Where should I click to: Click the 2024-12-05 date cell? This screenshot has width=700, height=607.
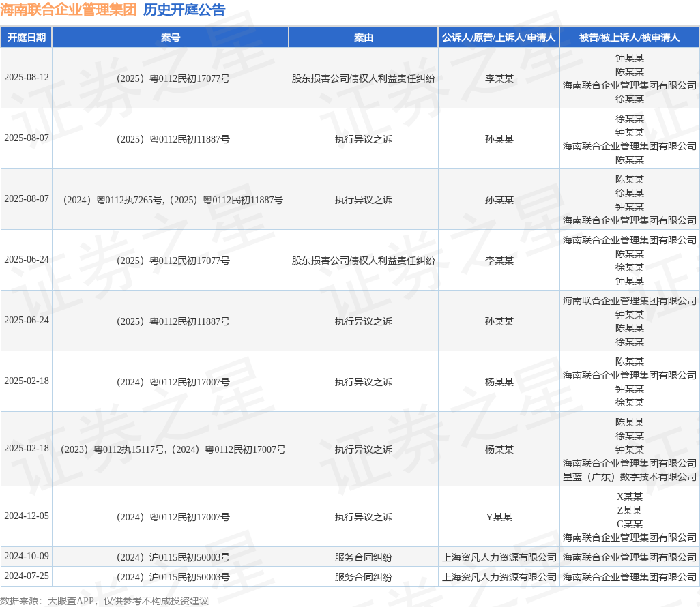tap(27, 516)
